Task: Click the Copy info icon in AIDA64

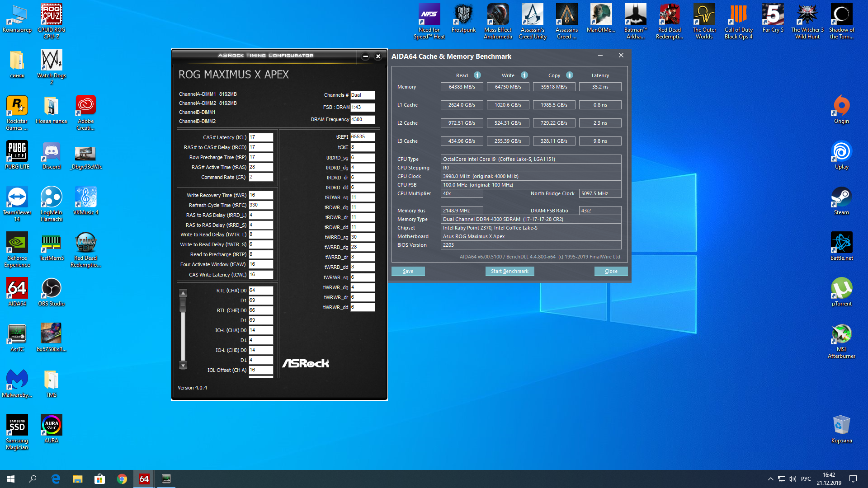Action: click(x=570, y=75)
